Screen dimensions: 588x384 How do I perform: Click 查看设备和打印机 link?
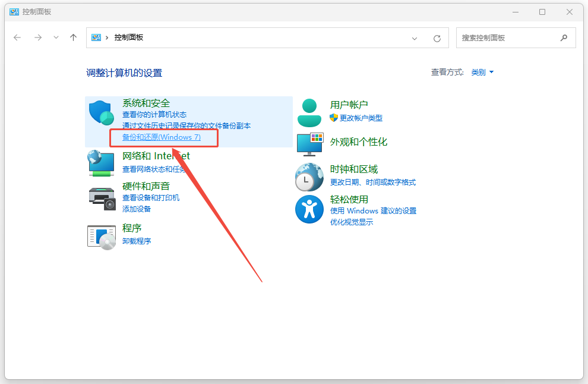(151, 198)
